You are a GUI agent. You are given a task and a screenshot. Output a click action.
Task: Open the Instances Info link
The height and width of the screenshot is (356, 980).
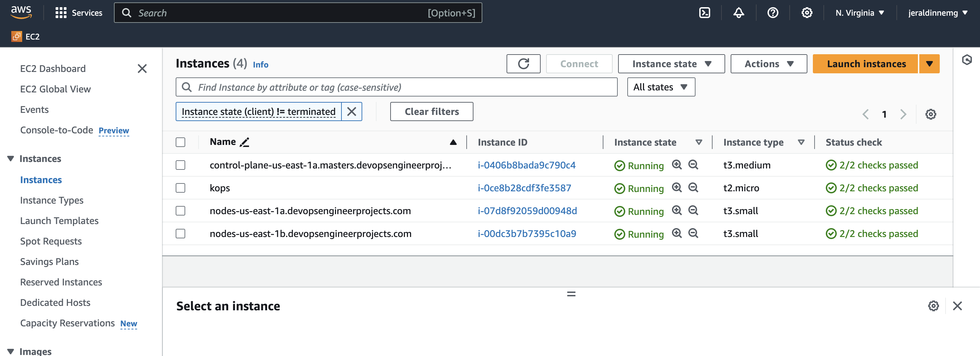(260, 65)
